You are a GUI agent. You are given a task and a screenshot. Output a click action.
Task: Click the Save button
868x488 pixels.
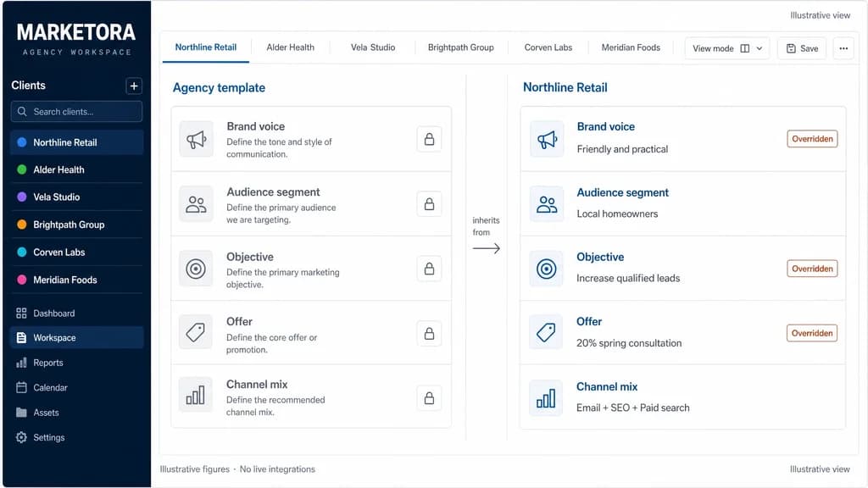click(802, 48)
